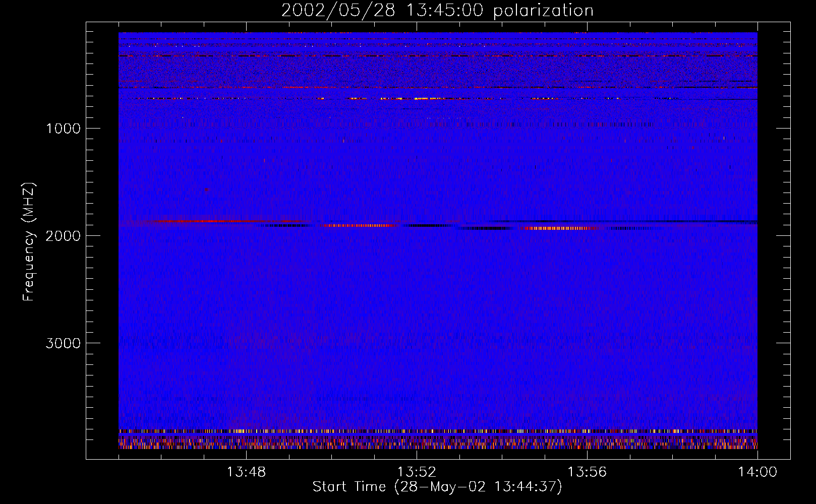
Task: Click the "1000" frequency tick label
Action: 64,129
